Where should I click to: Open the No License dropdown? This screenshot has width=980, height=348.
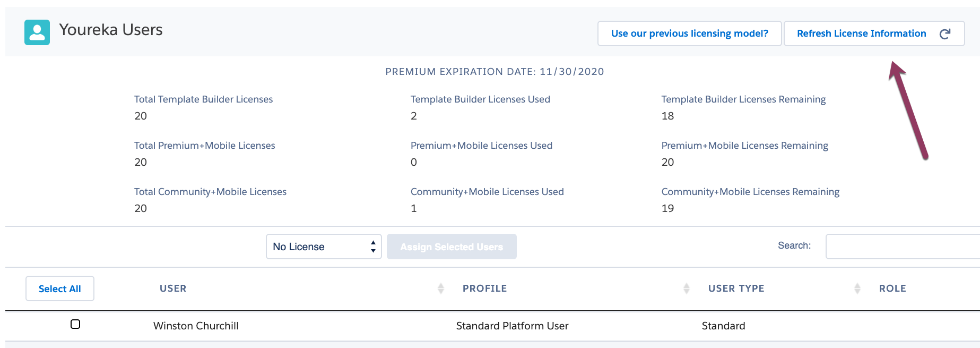click(324, 247)
